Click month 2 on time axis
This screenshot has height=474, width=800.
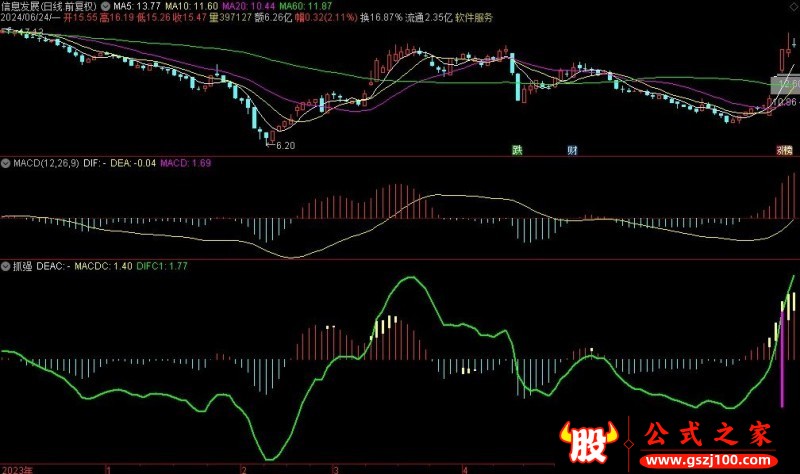pyautogui.click(x=244, y=469)
